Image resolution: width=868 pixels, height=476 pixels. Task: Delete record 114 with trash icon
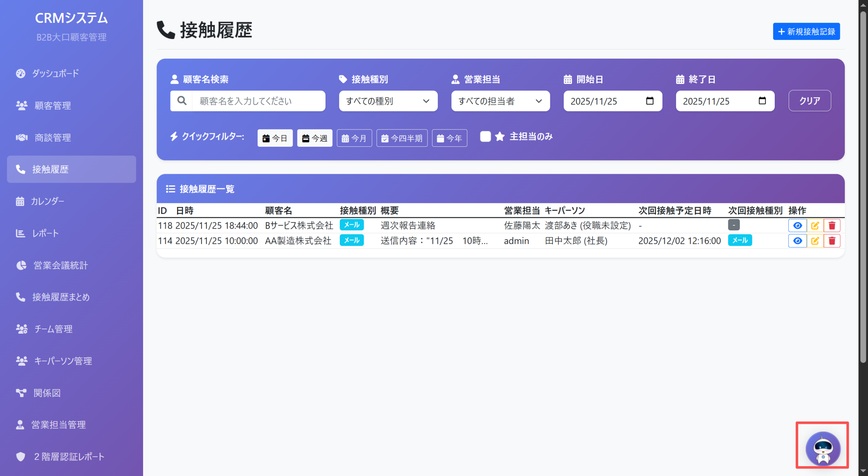[832, 241]
